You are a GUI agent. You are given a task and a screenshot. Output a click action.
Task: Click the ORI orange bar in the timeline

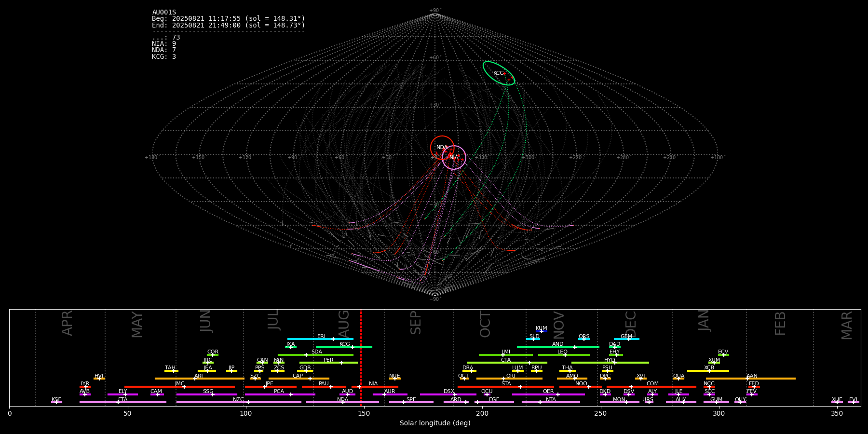click(x=509, y=379)
